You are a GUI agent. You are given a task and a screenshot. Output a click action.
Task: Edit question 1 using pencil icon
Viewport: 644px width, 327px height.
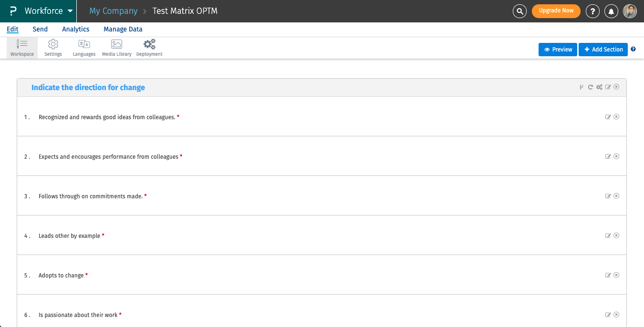608,117
